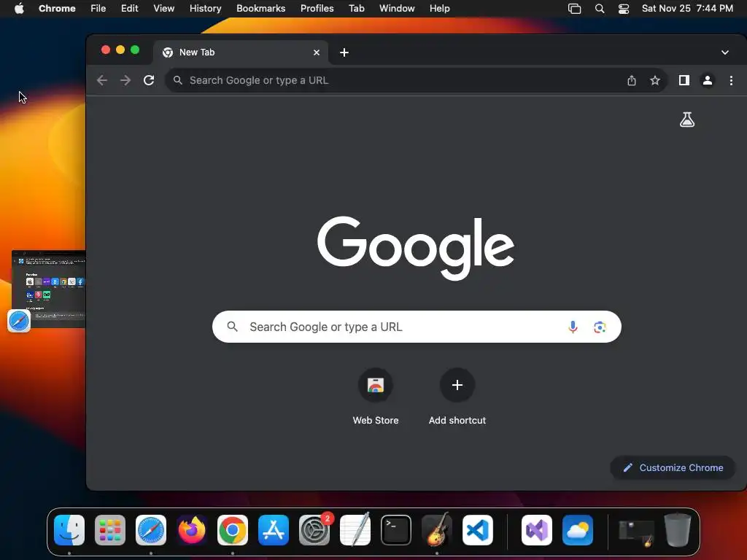Launch Firefox from the Dock
This screenshot has height=560, width=747.
(192, 530)
